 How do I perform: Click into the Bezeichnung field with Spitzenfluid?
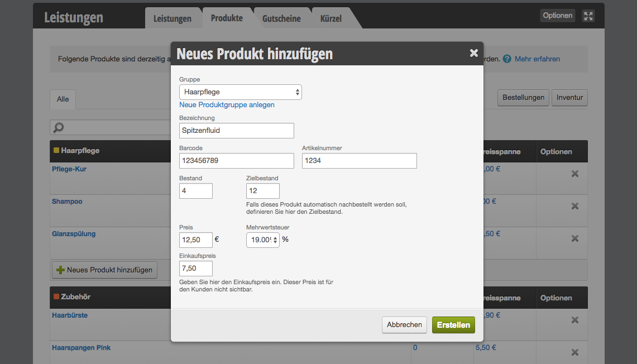point(237,131)
